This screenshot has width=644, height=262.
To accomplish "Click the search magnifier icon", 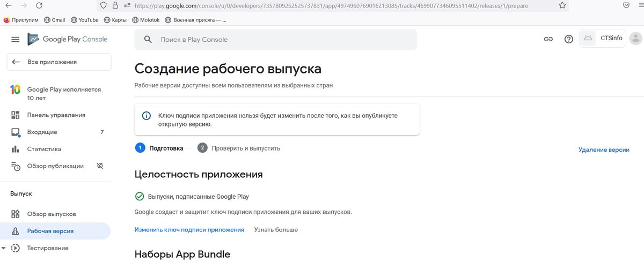I will (x=148, y=40).
